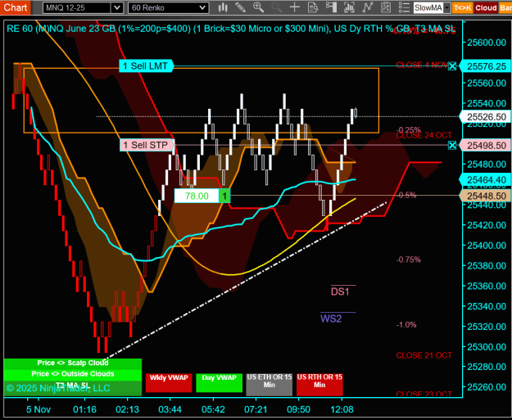Click the 12:08 time axis label
This screenshot has width=512, height=420.
pos(342,409)
